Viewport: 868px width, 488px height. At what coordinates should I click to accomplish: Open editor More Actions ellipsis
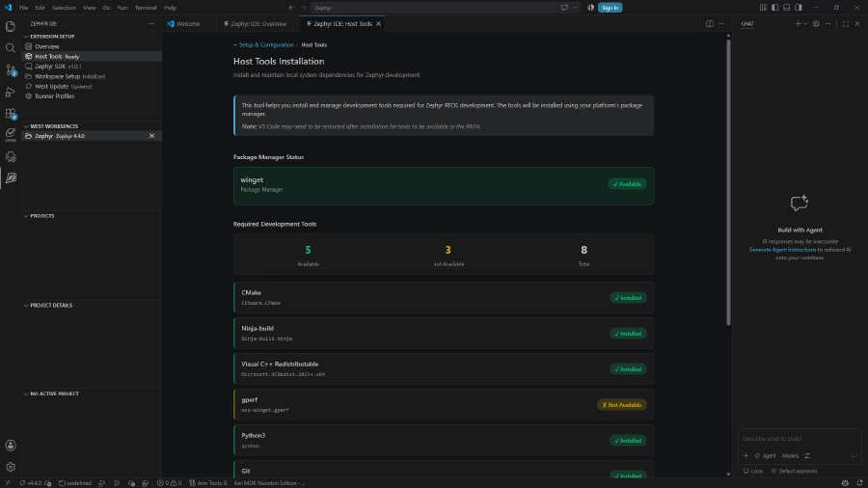point(721,24)
